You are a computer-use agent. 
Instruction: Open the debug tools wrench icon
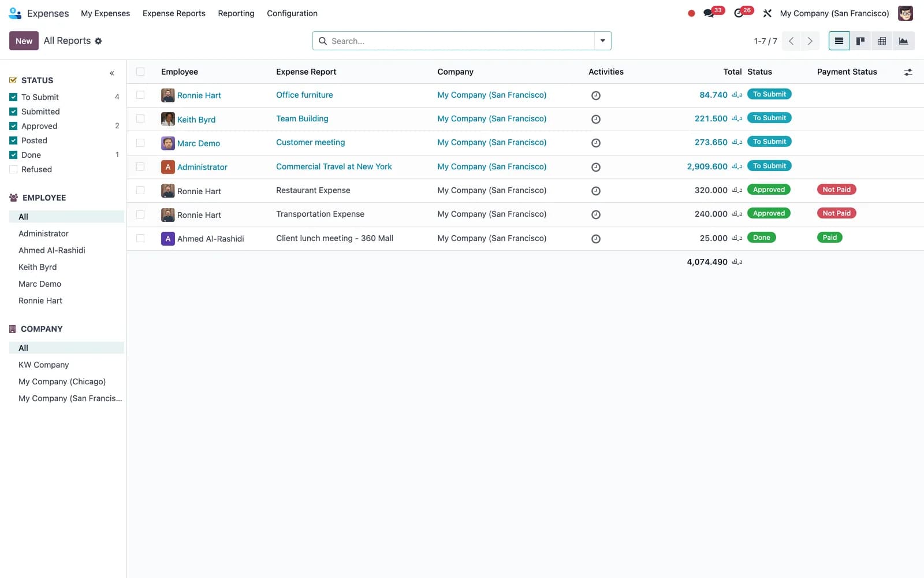767,13
